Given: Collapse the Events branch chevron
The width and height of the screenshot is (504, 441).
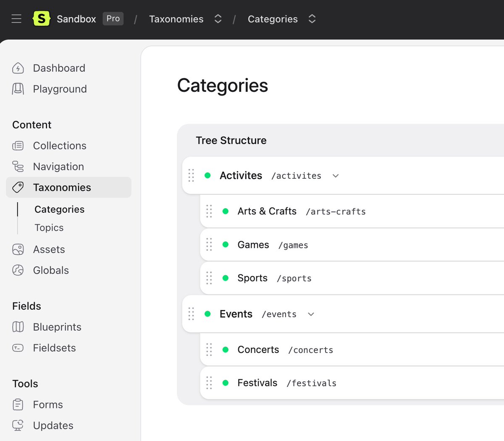Looking at the screenshot, I should pyautogui.click(x=311, y=314).
